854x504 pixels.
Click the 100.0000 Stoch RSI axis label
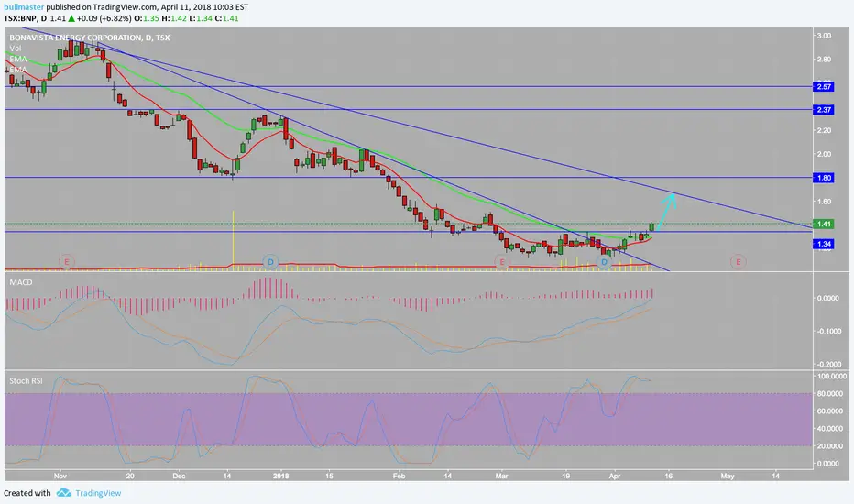pyautogui.click(x=830, y=376)
